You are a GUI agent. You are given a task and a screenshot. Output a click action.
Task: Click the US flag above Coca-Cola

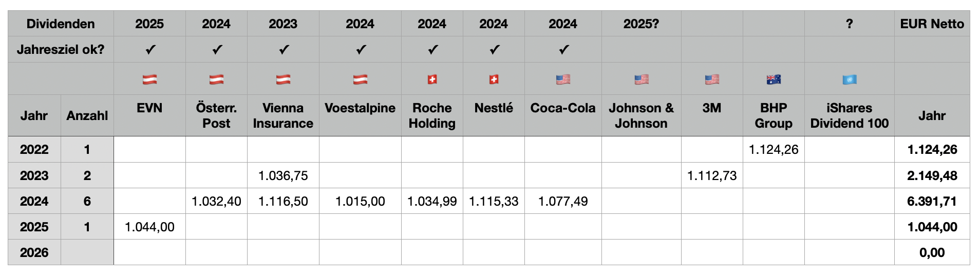(x=563, y=80)
